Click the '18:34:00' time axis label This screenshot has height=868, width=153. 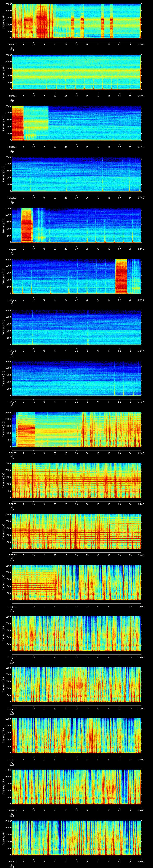point(12,606)
